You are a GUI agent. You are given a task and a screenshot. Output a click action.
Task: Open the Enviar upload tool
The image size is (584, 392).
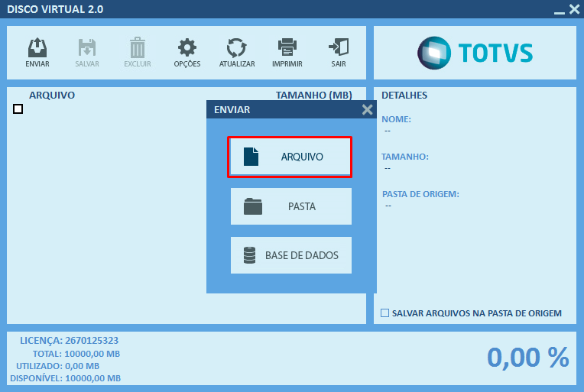(x=37, y=53)
